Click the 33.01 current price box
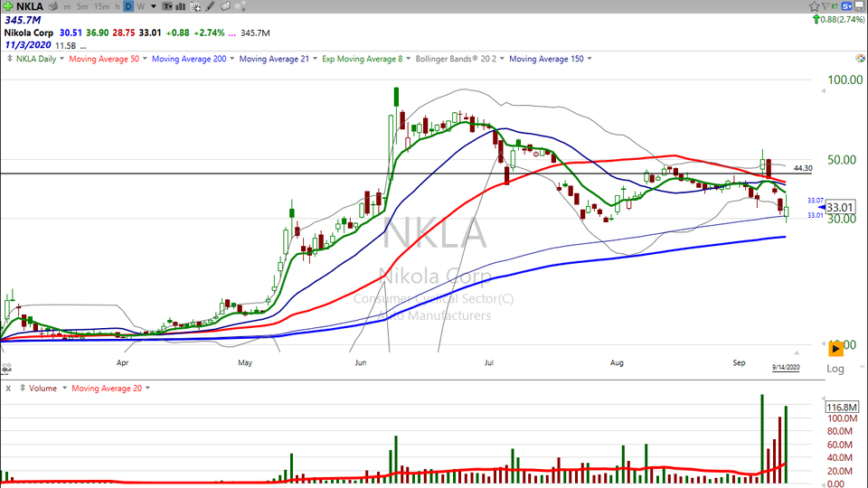Viewport: 868px width, 488px height. [840, 208]
